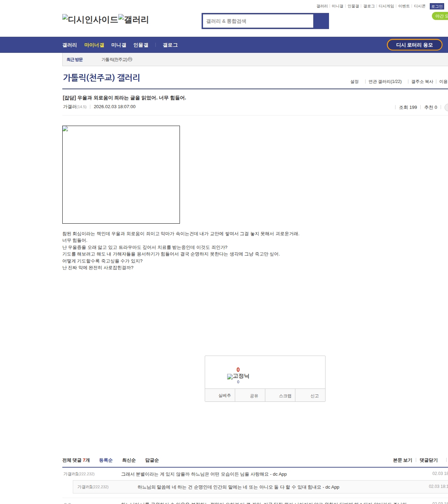
Task: Click the 가톨릭(천주교) 갤러리 heading
Action: (x=101, y=78)
